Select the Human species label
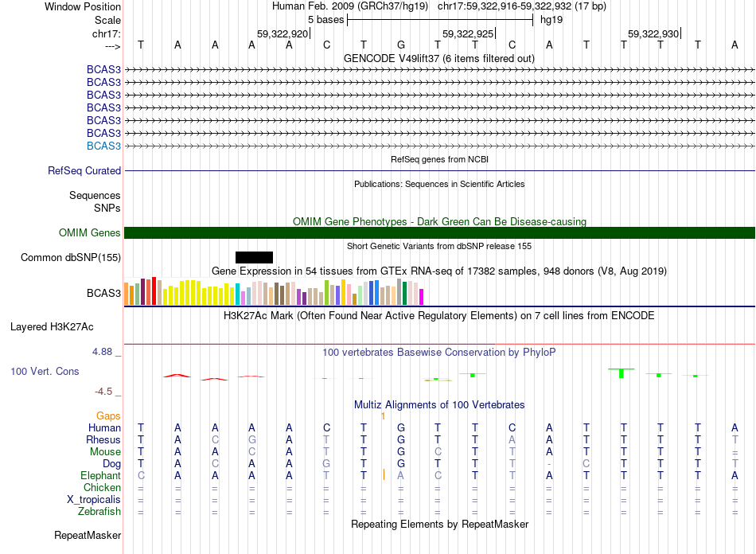Viewport: 756px width, 554px height. (104, 427)
